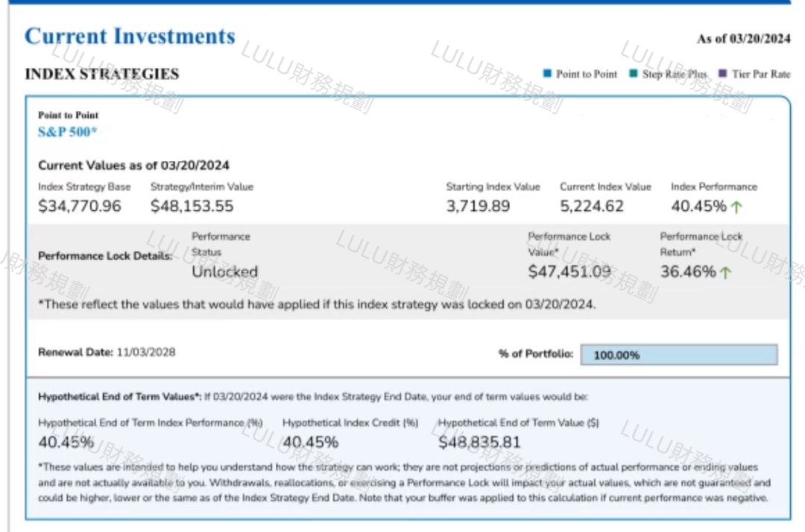The width and height of the screenshot is (805, 532).
Task: Click the INDEX STRATEGIES heading
Action: pos(102,74)
